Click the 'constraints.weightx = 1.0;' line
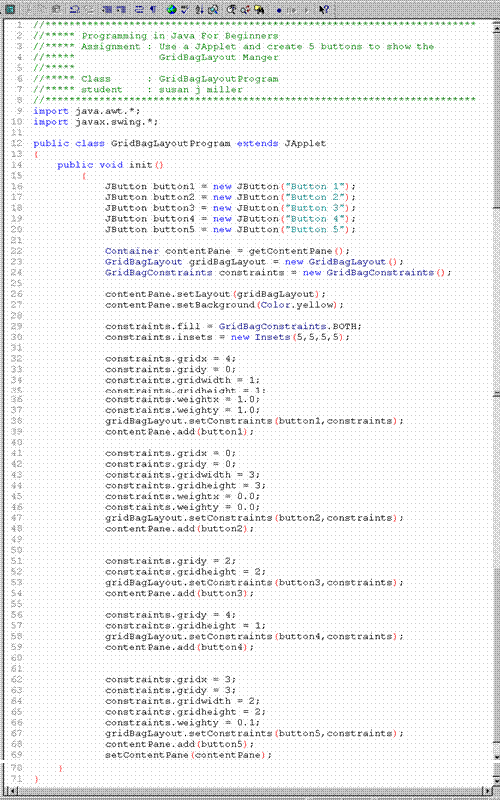500x800 pixels. point(183,398)
